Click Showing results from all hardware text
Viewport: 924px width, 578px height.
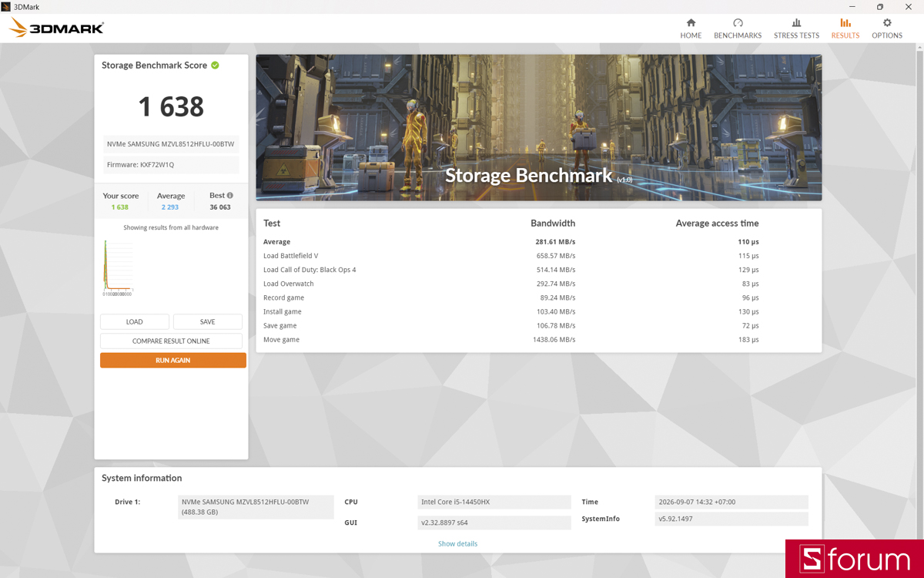coord(171,228)
